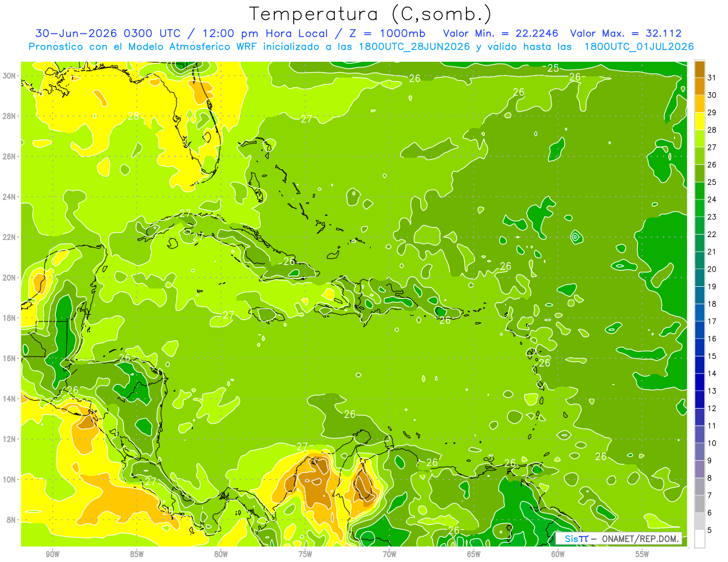This screenshot has width=728, height=562.
Task: Click the 24N latitude axis label
Action: [x=10, y=197]
